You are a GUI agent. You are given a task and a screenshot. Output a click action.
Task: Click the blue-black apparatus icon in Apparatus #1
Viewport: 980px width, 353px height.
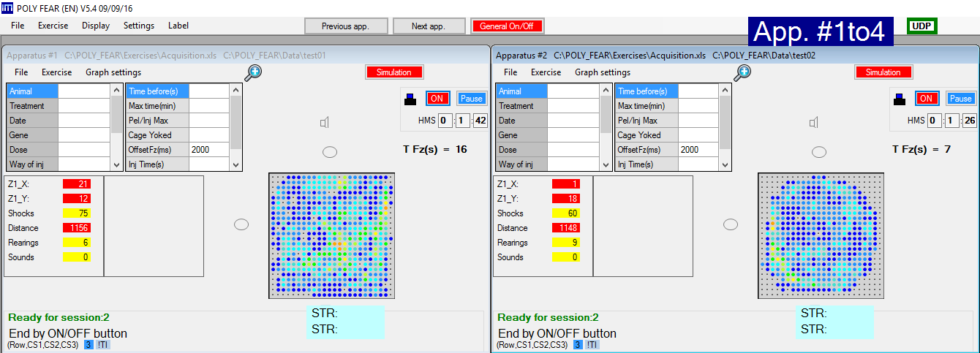[x=410, y=99]
